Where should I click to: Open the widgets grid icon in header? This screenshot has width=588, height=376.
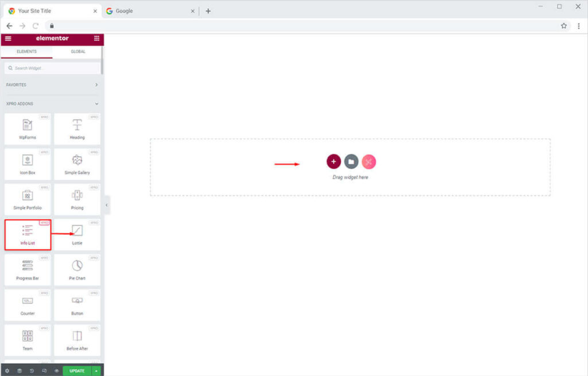pos(96,38)
